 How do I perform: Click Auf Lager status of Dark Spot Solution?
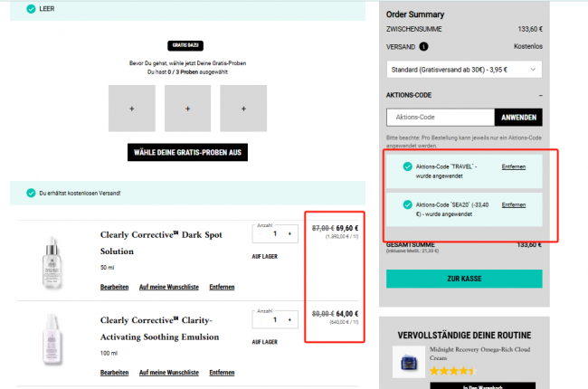(x=265, y=257)
